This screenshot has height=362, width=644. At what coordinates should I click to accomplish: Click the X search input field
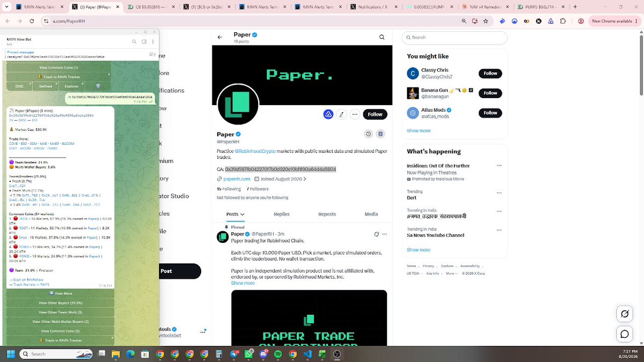(x=455, y=38)
